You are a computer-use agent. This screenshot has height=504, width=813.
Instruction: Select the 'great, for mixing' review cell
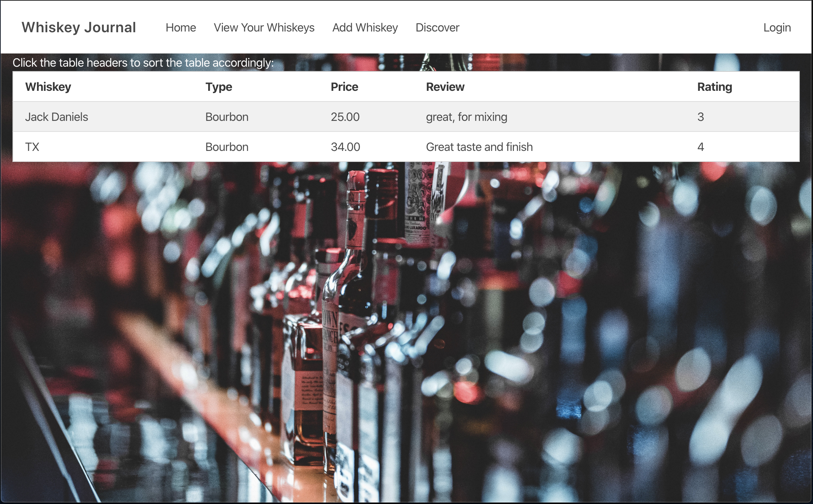(466, 117)
